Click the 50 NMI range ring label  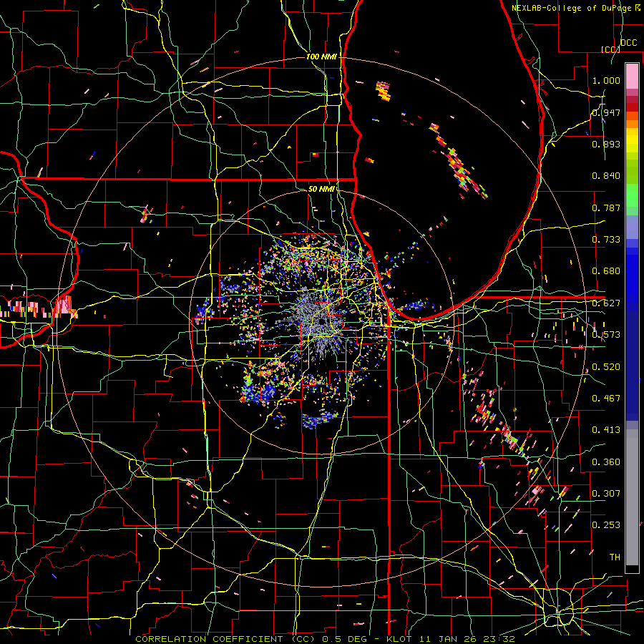(x=321, y=189)
